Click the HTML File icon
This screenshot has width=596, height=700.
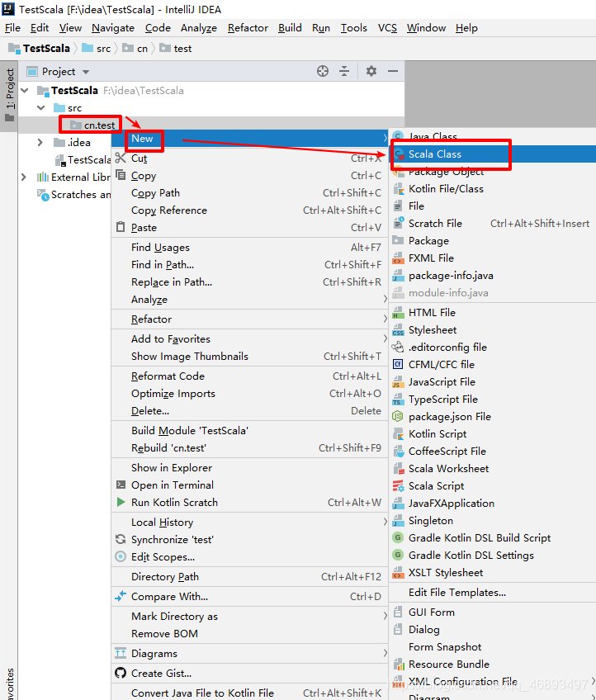[398, 313]
